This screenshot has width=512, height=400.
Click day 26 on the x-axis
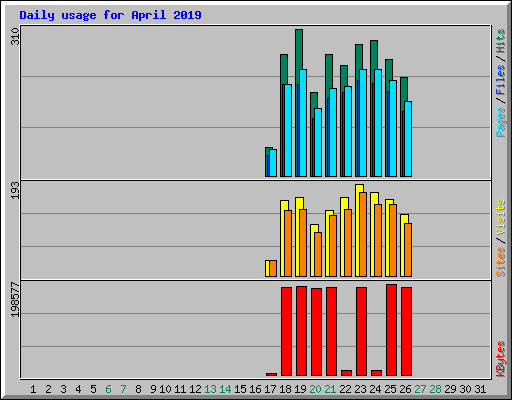point(405,389)
